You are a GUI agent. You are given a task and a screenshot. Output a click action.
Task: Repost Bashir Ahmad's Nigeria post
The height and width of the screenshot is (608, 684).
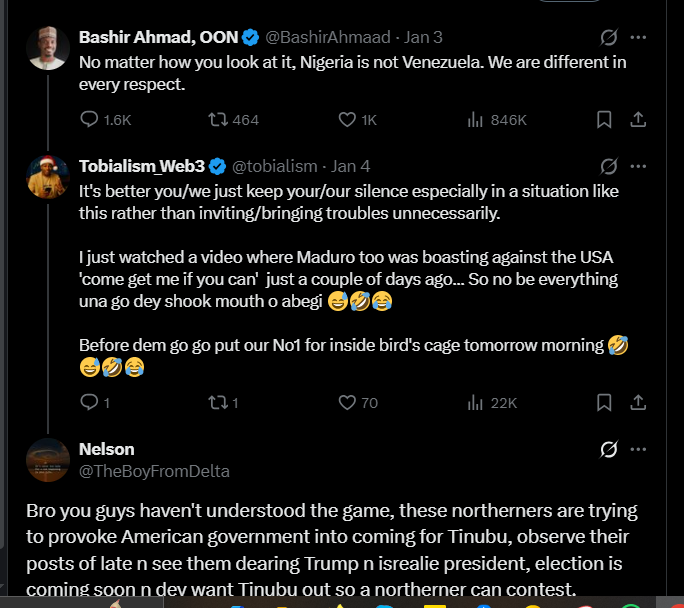(x=217, y=120)
